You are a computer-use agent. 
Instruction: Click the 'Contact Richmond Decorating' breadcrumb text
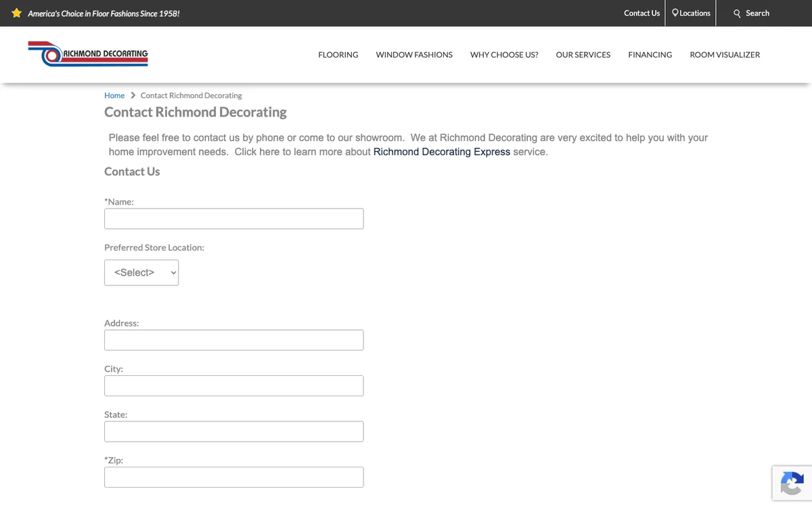pyautogui.click(x=191, y=96)
